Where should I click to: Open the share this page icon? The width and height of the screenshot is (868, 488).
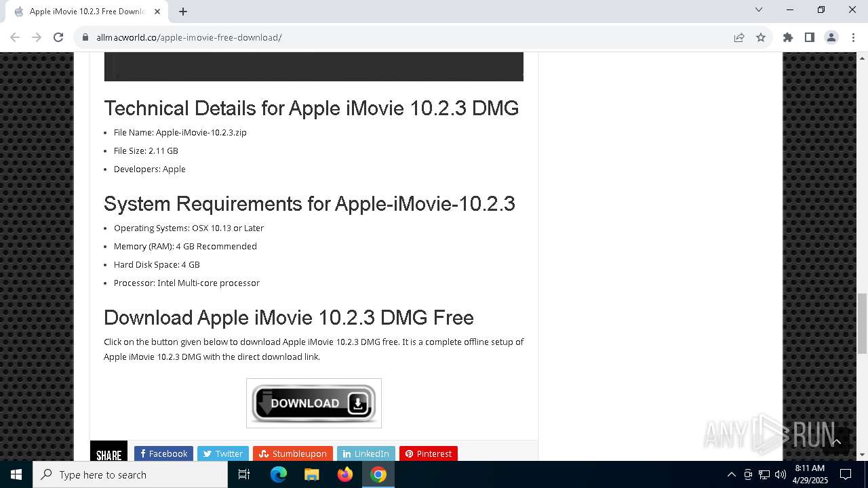[x=739, y=37]
